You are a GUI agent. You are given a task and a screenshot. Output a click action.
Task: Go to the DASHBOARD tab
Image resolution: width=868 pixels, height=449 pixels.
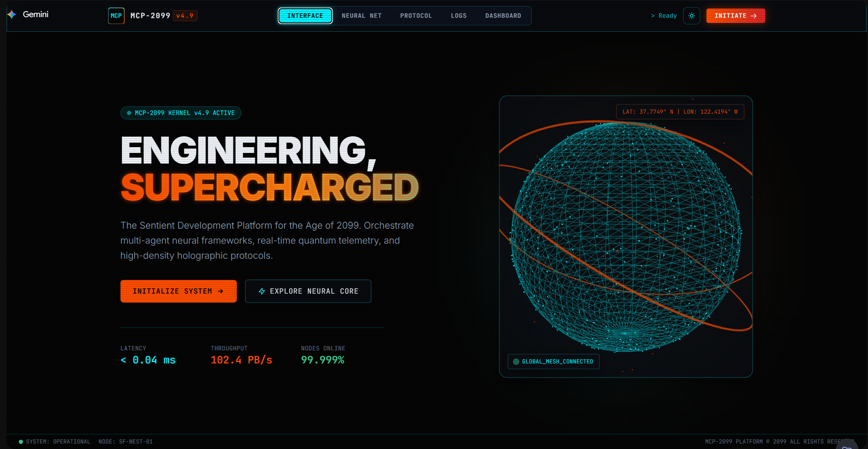click(x=503, y=16)
